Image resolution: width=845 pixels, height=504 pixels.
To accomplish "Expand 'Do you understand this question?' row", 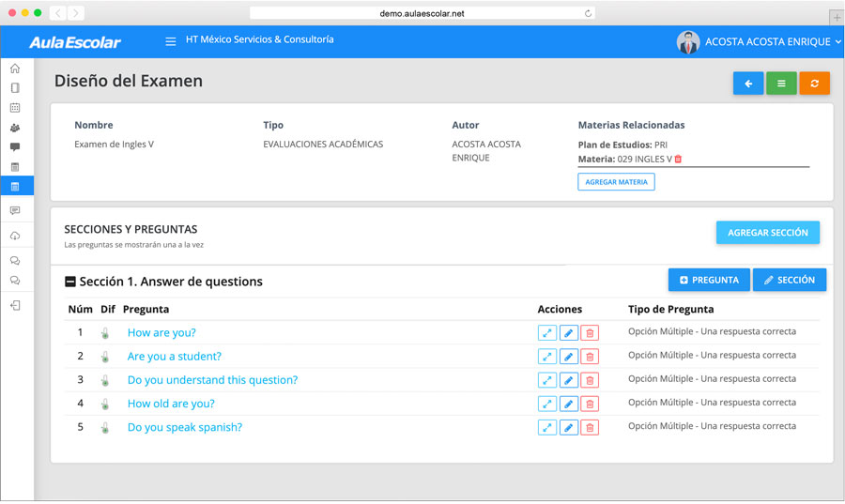I will click(547, 380).
